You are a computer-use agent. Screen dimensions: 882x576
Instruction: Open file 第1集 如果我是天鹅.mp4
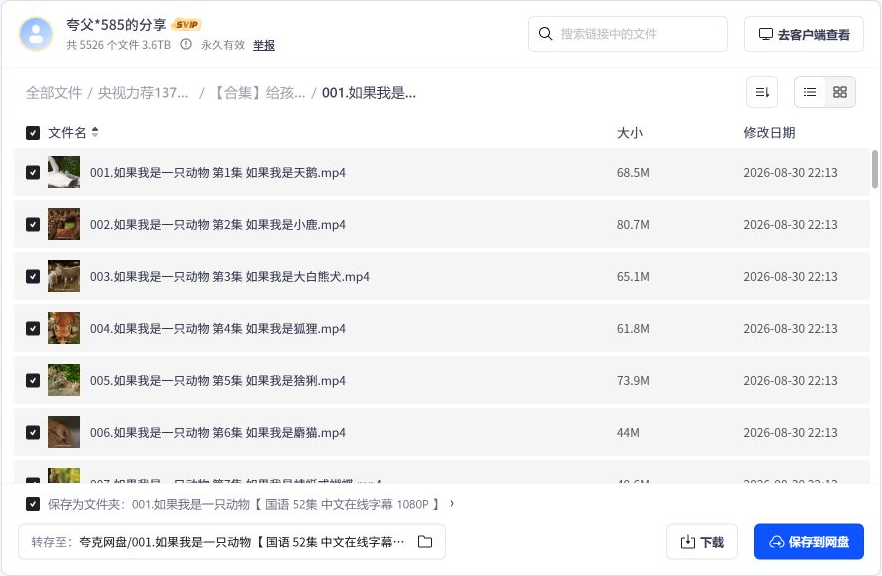tap(218, 173)
